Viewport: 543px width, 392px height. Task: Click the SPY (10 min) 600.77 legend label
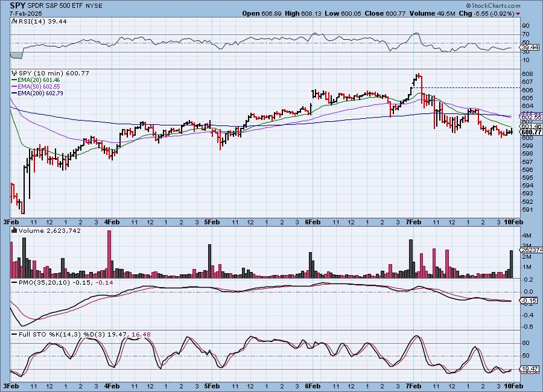pyautogui.click(x=54, y=73)
